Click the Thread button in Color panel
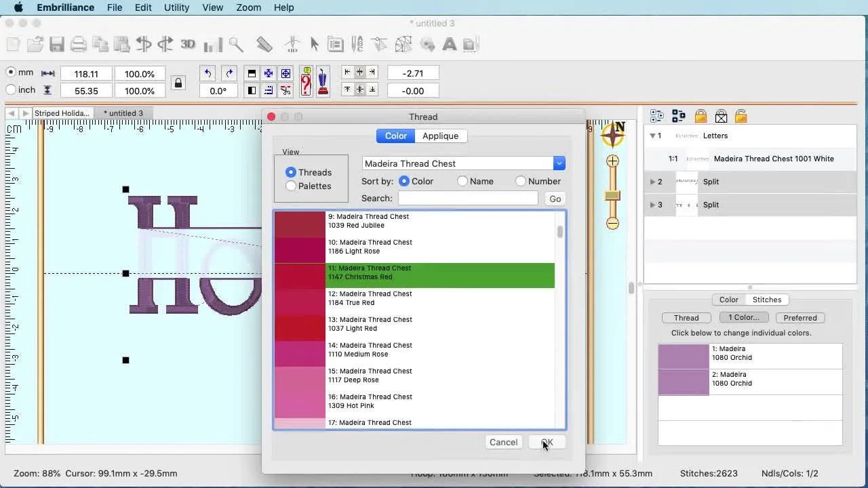Viewport: 868px width, 488px height. pyautogui.click(x=686, y=318)
